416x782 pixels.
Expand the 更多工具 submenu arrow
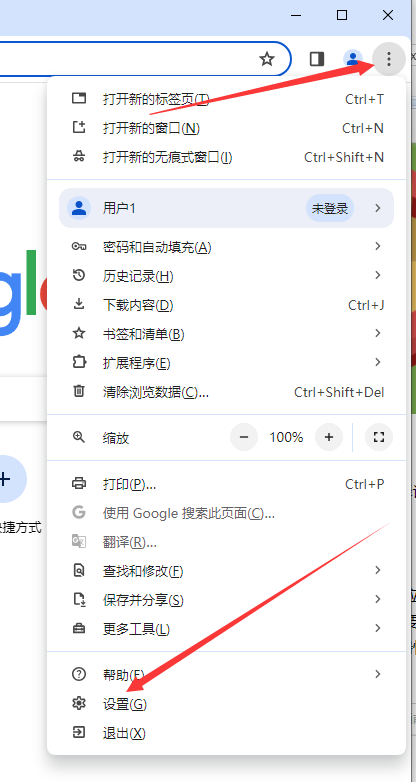(x=378, y=628)
